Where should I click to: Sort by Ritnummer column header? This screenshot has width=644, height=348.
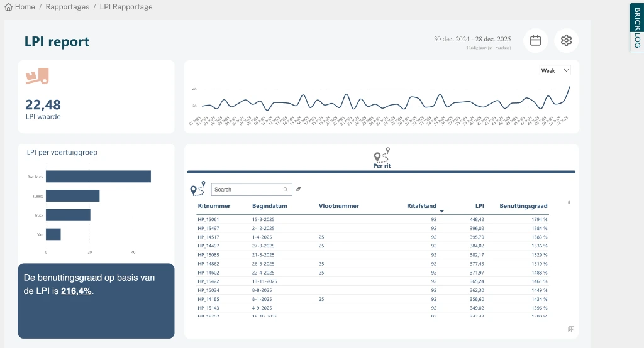[x=214, y=205]
